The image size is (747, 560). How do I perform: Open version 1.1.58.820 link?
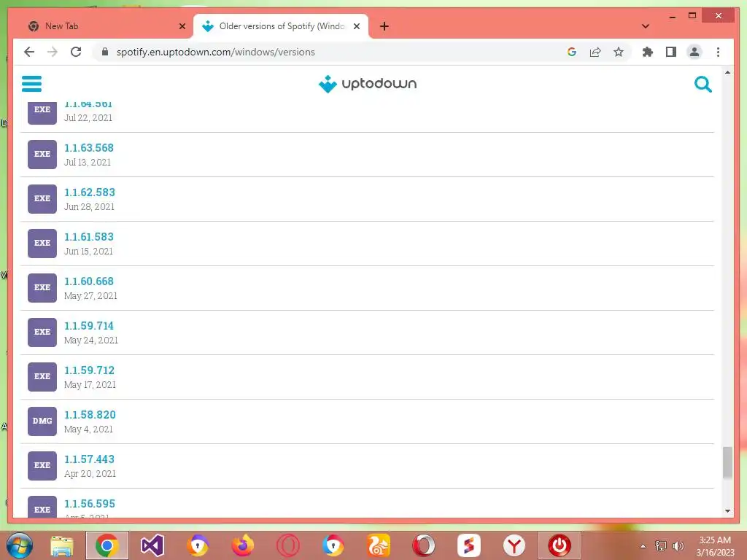[90, 415]
